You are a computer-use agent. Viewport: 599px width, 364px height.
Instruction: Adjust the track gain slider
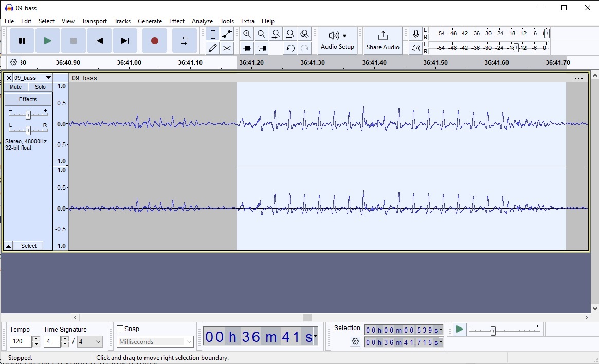coord(28,115)
